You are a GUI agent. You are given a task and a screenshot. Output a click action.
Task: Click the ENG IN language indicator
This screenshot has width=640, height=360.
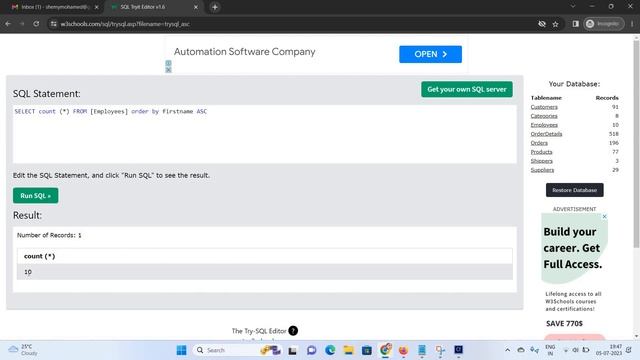click(x=550, y=350)
